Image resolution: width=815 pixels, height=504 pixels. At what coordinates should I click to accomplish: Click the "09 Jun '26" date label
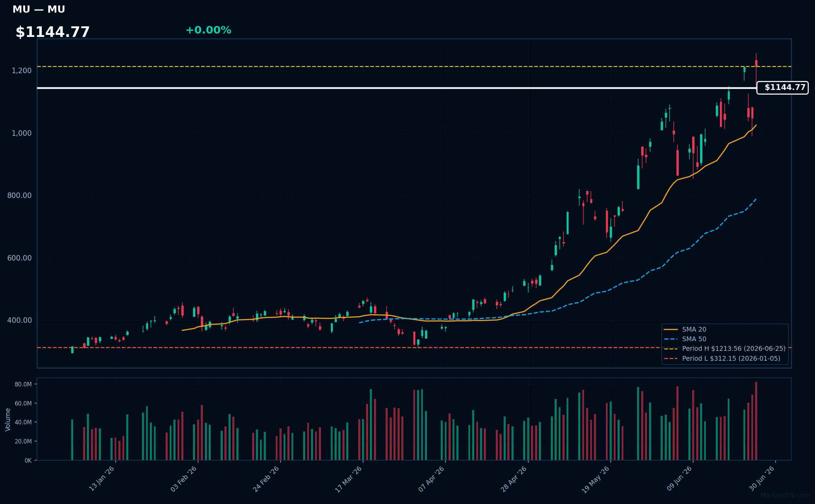tap(679, 479)
